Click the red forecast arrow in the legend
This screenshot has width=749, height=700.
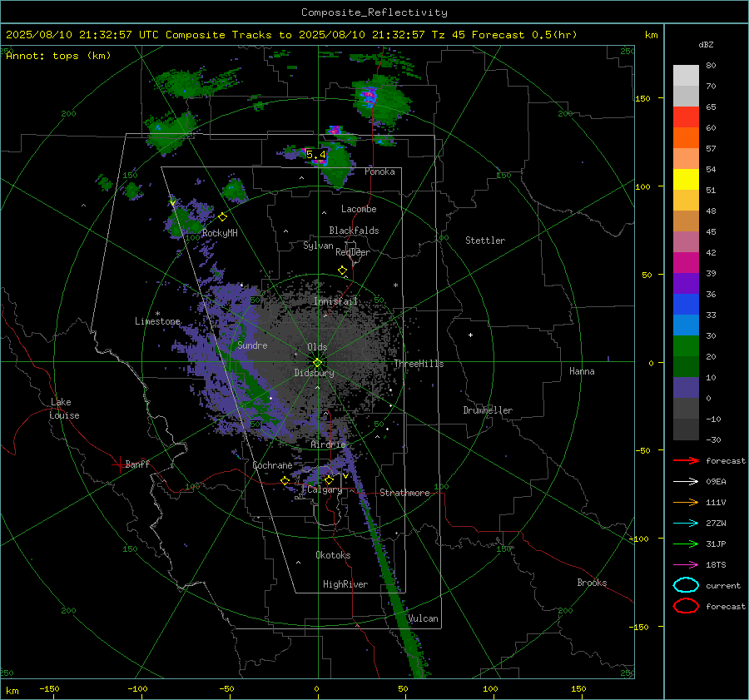pyautogui.click(x=686, y=460)
